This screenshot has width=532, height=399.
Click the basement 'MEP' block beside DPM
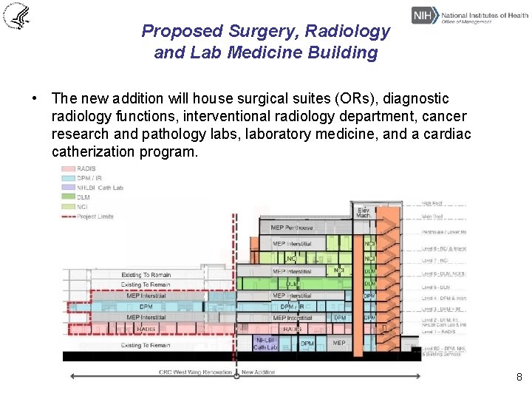click(x=338, y=343)
